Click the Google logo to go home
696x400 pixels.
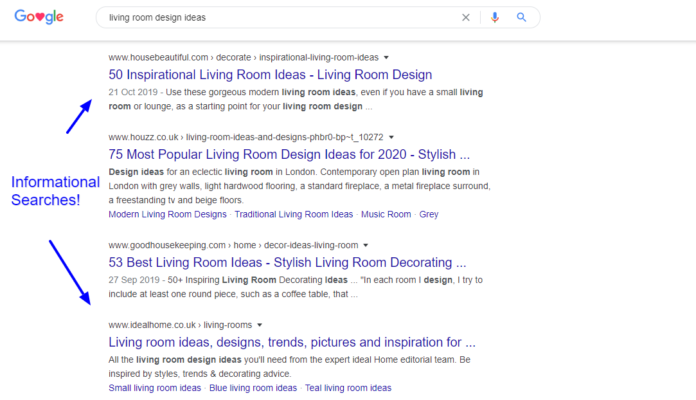[39, 17]
